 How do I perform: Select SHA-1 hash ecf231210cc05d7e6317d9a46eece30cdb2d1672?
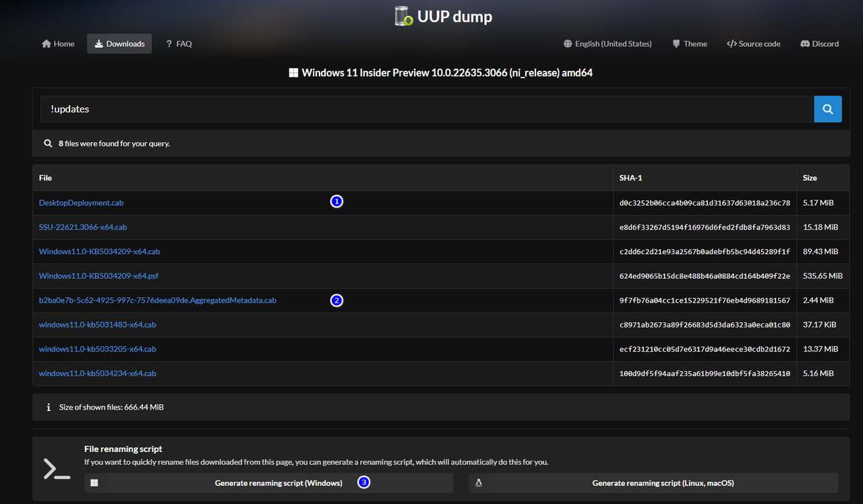(705, 349)
